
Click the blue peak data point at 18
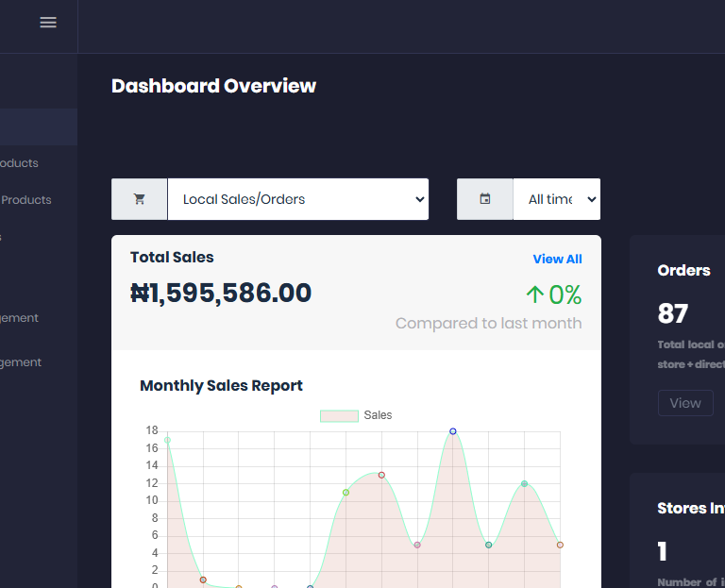pos(453,431)
